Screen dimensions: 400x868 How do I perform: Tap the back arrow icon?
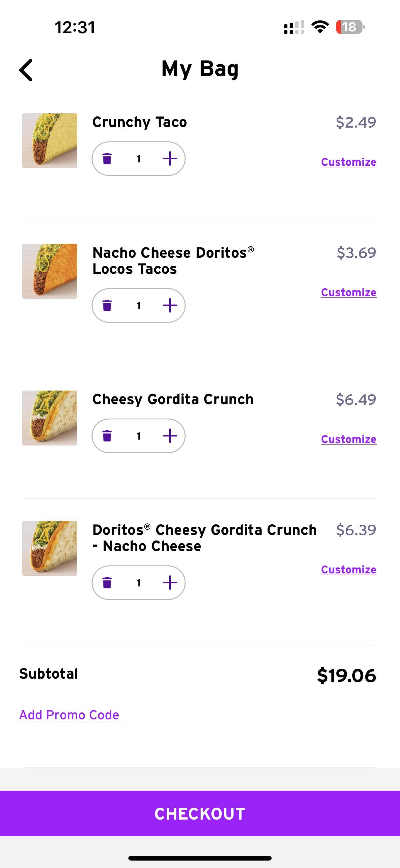coord(26,70)
